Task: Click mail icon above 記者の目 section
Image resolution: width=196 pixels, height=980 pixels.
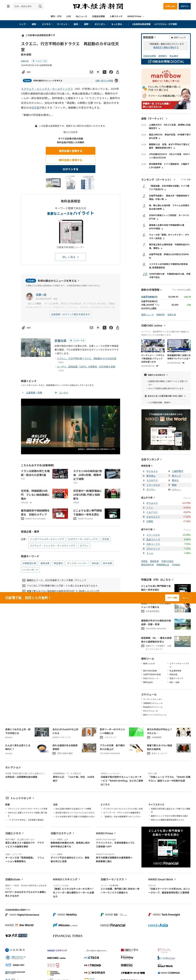Action: [x=91, y=327]
